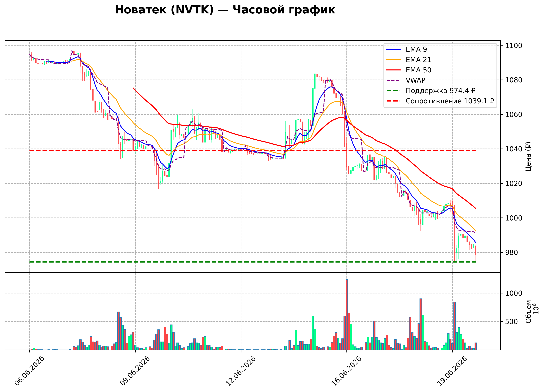Click the red dashed resistance legend sample
Screen dimensions: 545x392
tap(393, 101)
